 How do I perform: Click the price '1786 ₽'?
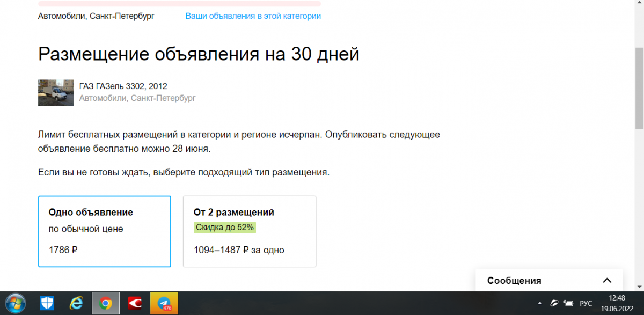point(63,250)
